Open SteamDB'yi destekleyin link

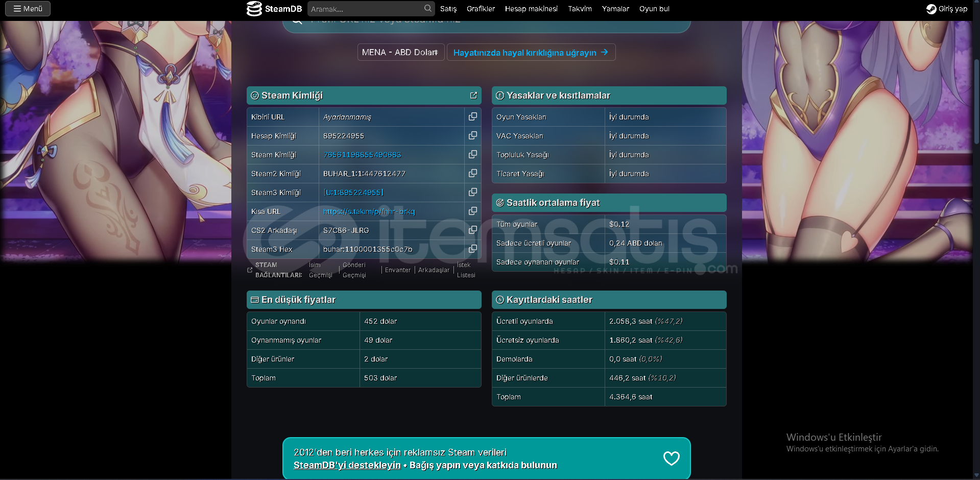coord(347,465)
